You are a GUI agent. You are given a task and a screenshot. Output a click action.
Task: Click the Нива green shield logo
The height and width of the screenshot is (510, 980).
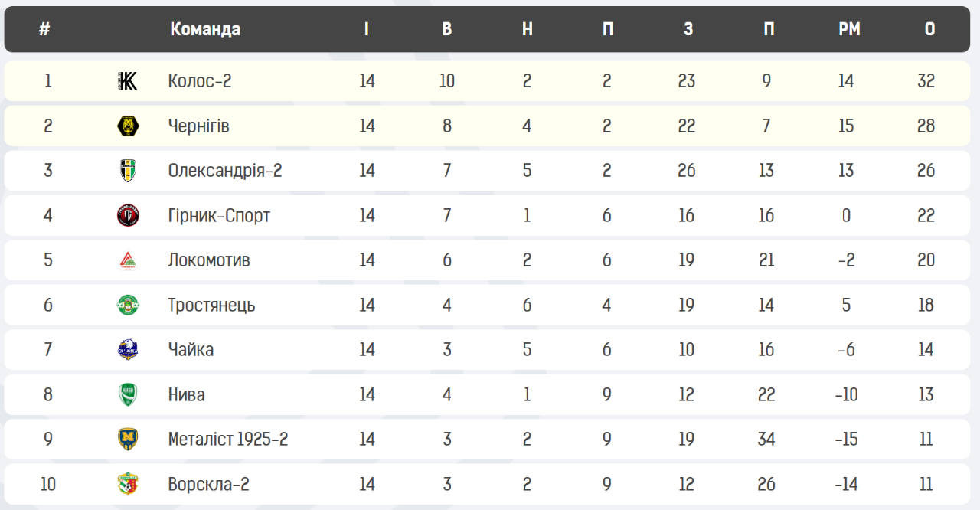[x=128, y=394]
